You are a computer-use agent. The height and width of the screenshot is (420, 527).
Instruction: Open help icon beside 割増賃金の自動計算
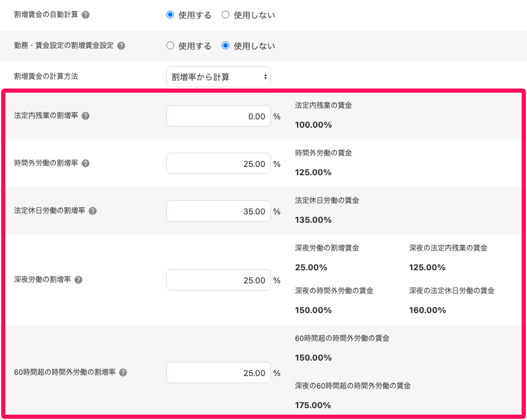click(86, 15)
